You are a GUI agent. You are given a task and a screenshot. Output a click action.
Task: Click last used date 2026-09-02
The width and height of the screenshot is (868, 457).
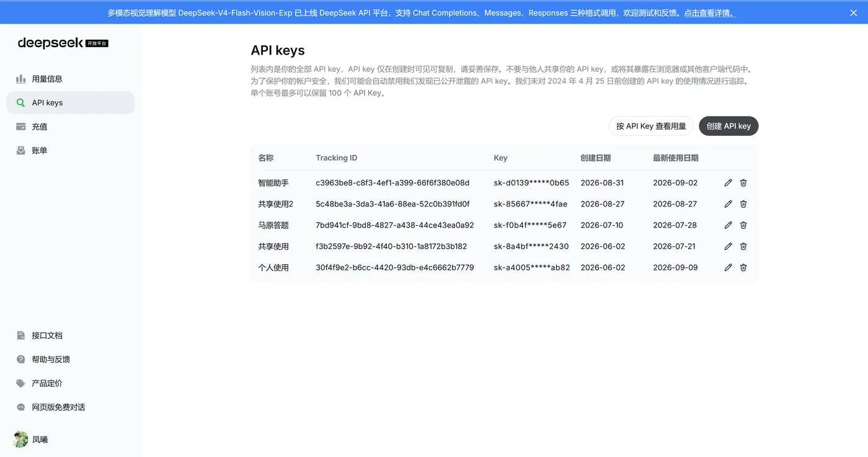(x=675, y=183)
